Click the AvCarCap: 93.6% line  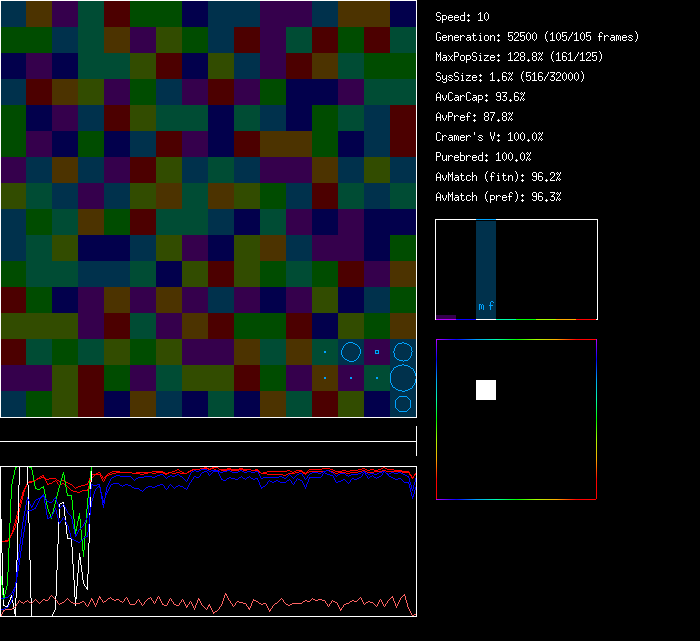coord(481,97)
